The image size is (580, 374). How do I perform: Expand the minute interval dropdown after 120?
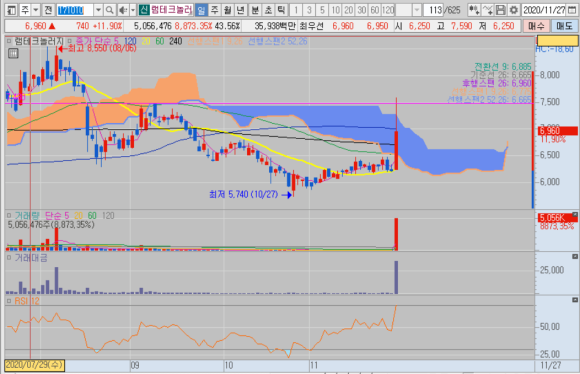(x=417, y=10)
